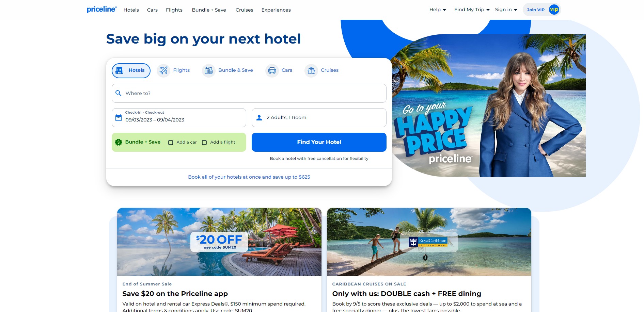Expand the Sign in menu
The height and width of the screenshot is (312, 644).
(x=506, y=10)
